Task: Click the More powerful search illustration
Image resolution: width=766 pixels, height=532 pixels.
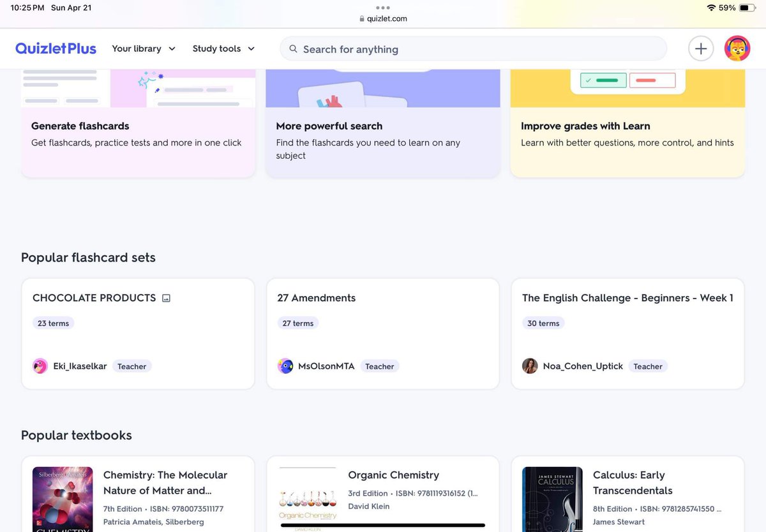Action: coord(383,88)
